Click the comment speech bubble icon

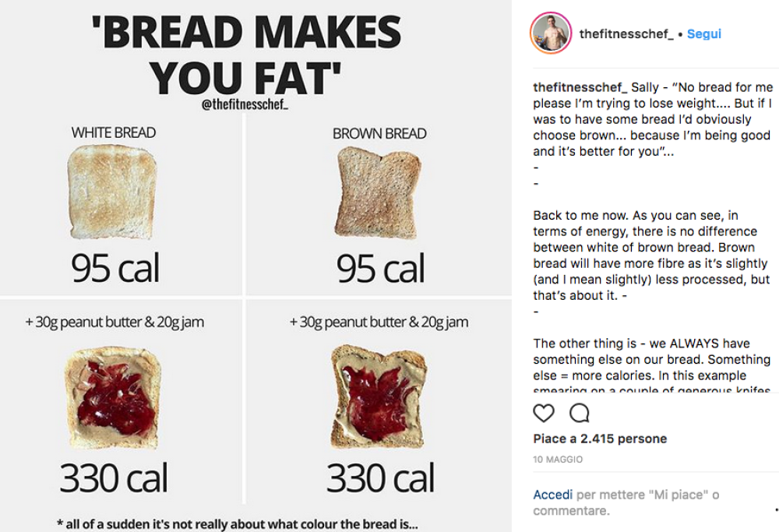point(580,413)
